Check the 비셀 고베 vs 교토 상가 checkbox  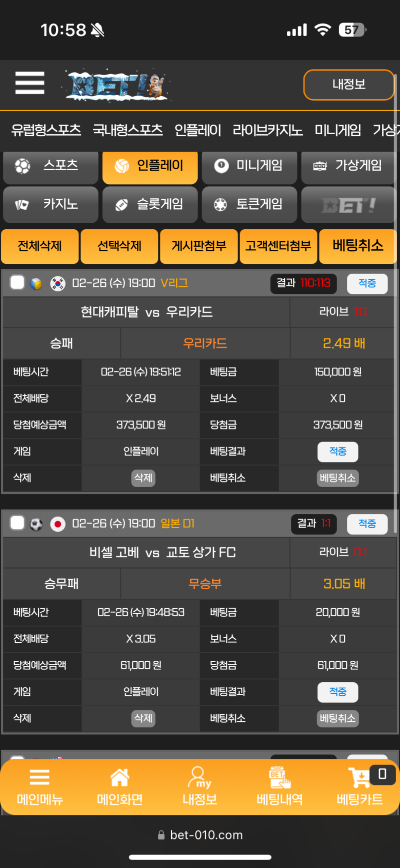coord(17,523)
